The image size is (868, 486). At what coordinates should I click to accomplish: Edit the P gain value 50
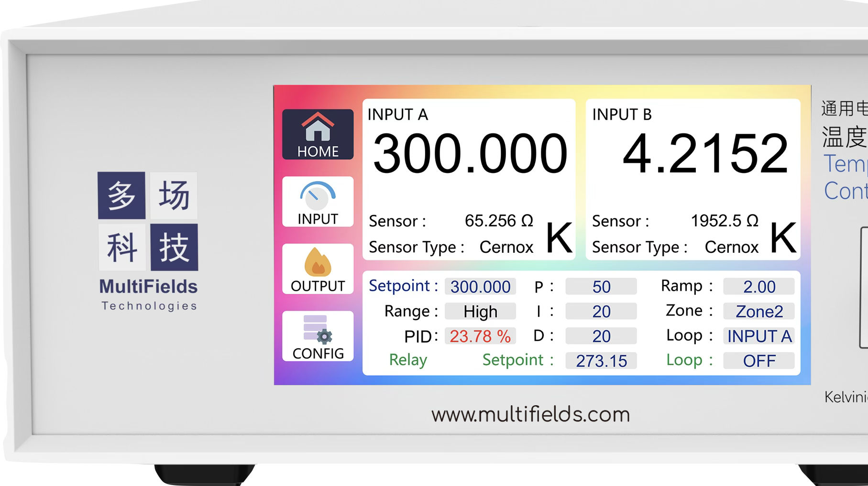(601, 287)
